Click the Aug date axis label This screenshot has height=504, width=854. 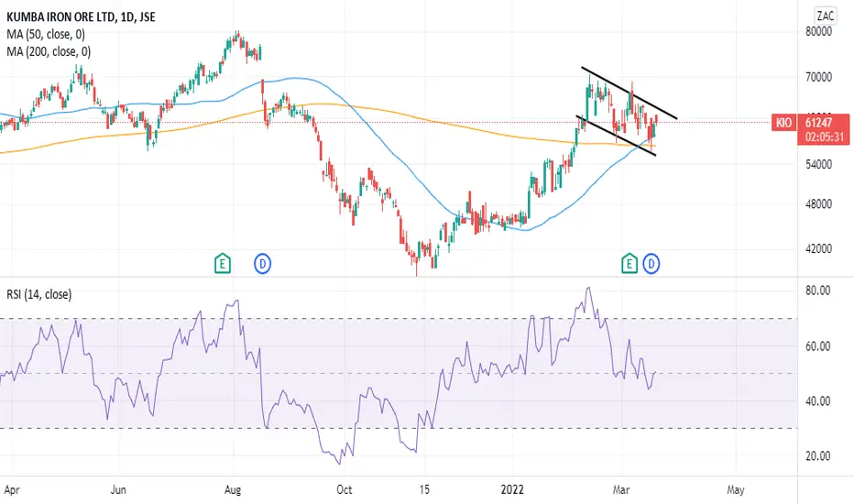[233, 490]
